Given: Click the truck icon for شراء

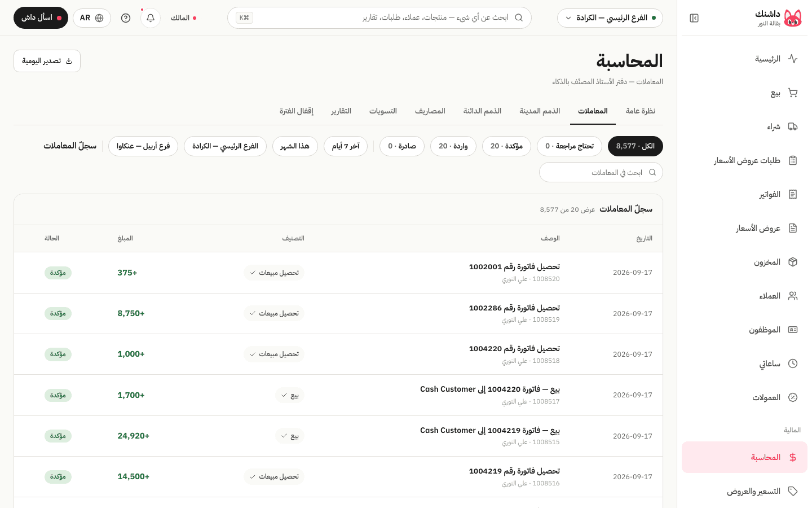Looking at the screenshot, I should pyautogui.click(x=793, y=126).
